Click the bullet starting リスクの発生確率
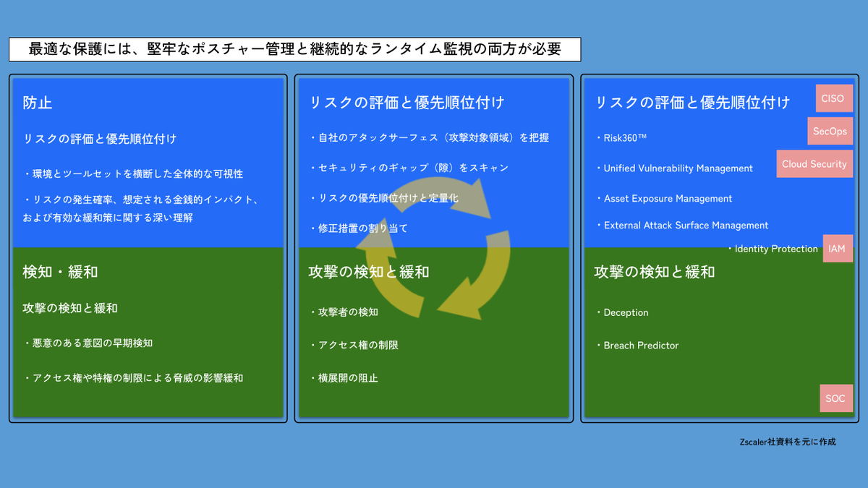 (x=140, y=200)
